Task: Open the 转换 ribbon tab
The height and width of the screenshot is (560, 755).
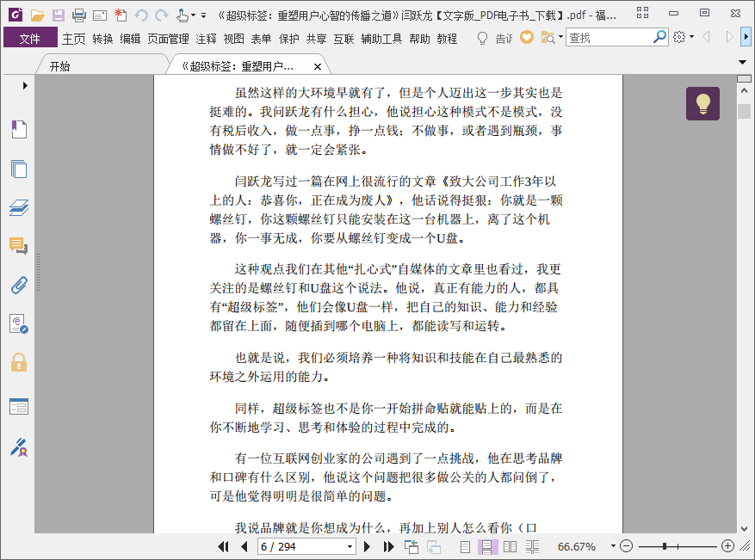Action: pyautogui.click(x=102, y=39)
